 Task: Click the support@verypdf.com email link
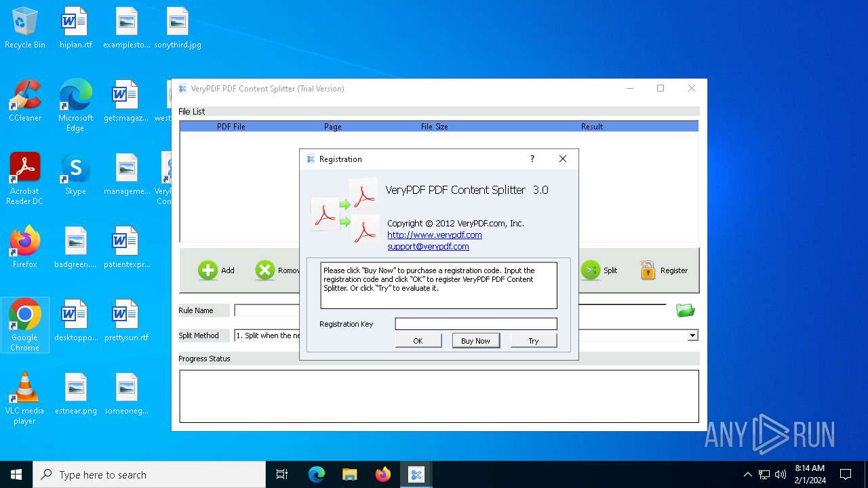pos(428,246)
